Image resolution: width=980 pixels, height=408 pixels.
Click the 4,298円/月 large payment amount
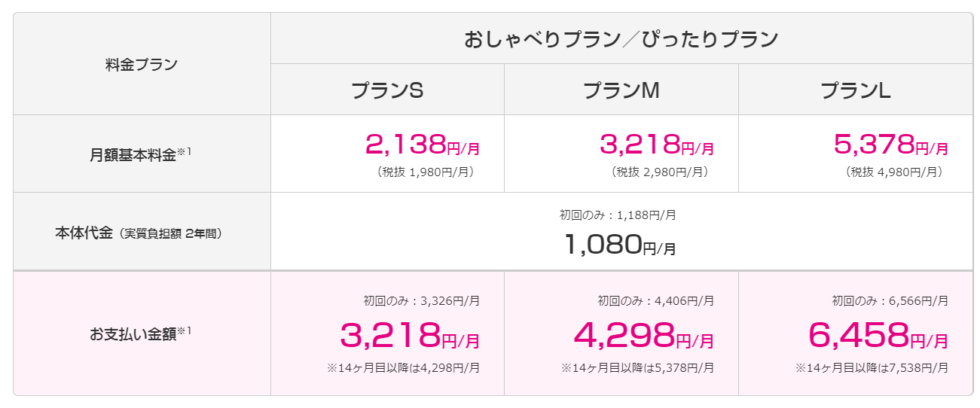coord(644,335)
